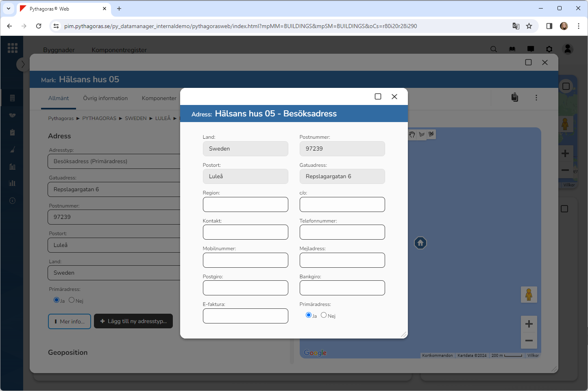Click the Mer info... button

click(x=70, y=321)
